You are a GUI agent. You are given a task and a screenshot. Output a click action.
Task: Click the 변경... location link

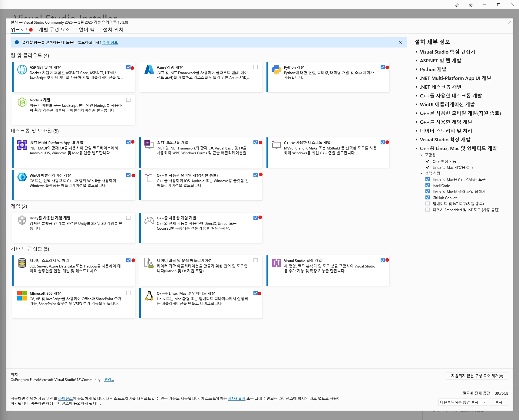click(x=109, y=380)
